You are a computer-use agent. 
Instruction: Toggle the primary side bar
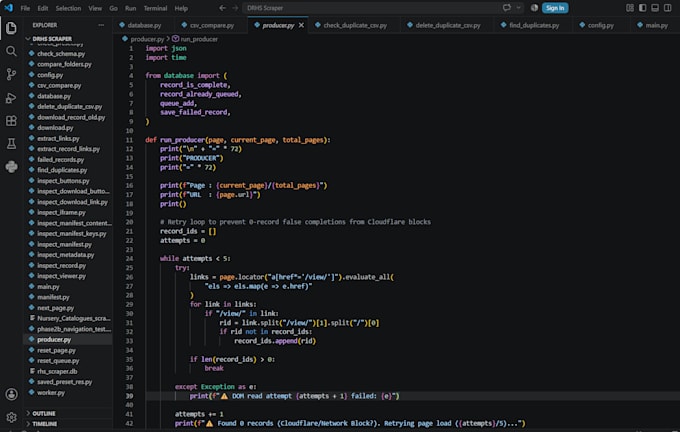coord(643,8)
